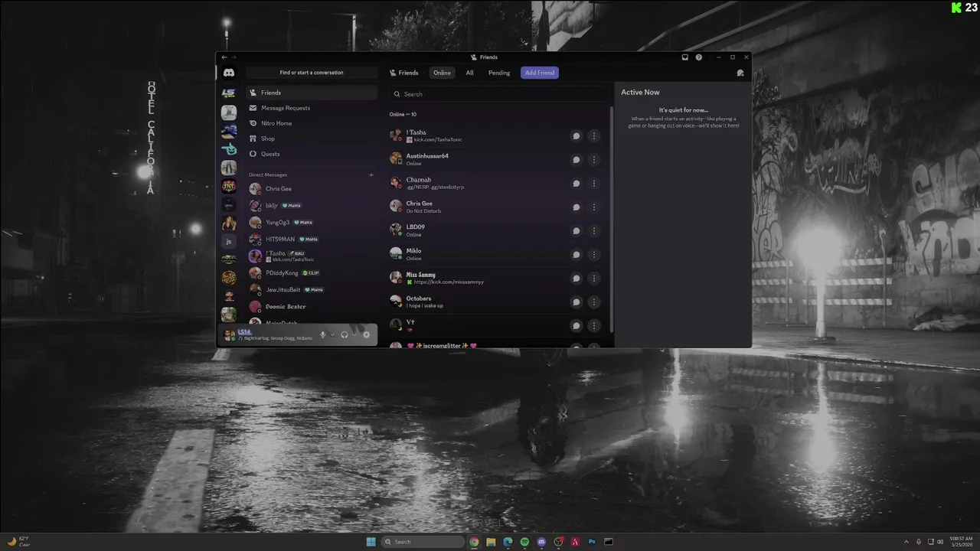Message ! Tasha via chat bubble icon
The height and width of the screenshot is (551, 980).
pos(577,136)
